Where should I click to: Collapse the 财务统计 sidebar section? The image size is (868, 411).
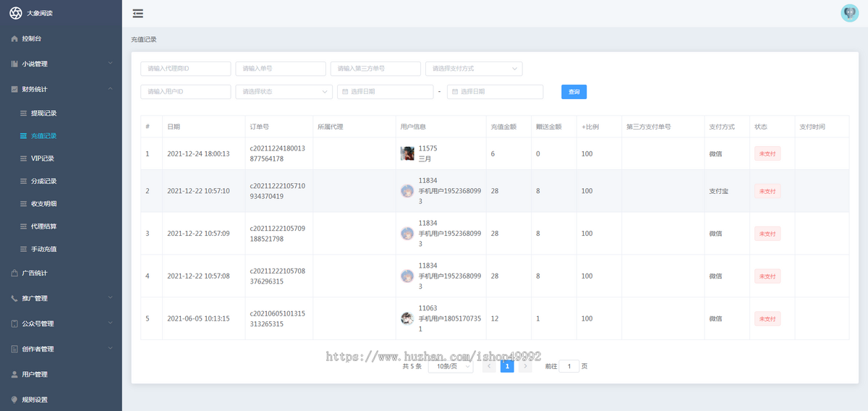61,89
